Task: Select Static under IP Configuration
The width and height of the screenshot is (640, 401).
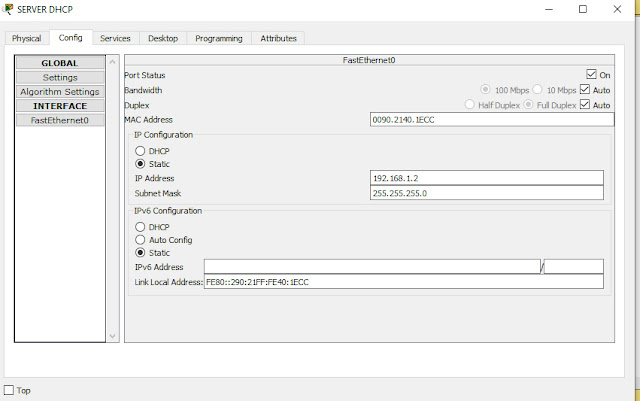Action: (x=140, y=164)
